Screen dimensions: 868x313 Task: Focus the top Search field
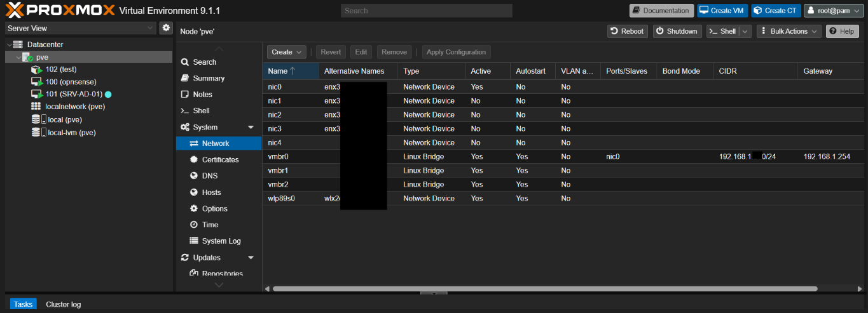point(426,10)
